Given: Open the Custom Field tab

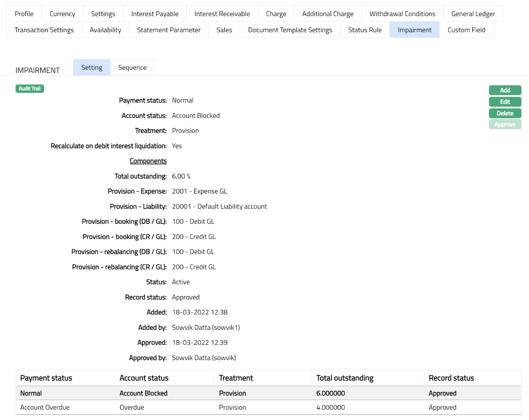Looking at the screenshot, I should [x=466, y=30].
